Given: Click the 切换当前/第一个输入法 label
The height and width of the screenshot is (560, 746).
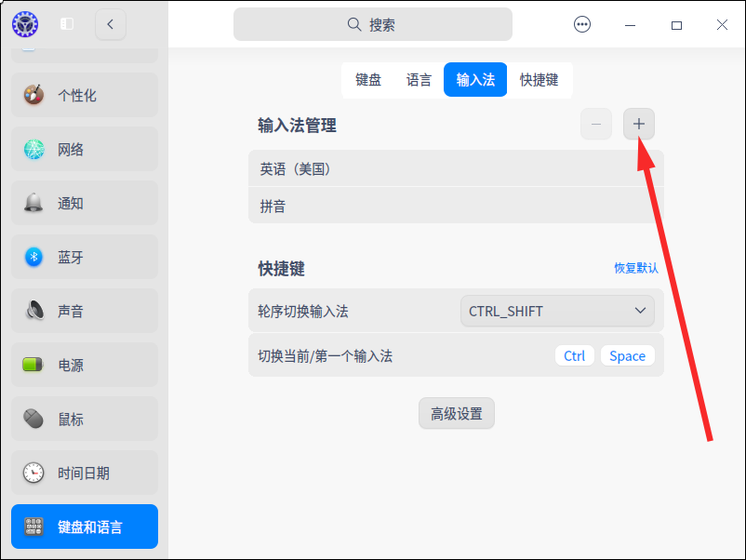Looking at the screenshot, I should [x=325, y=356].
